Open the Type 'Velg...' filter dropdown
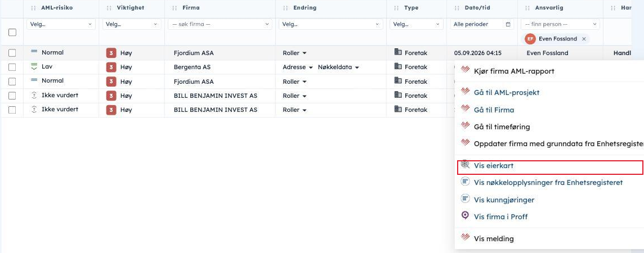Image resolution: width=644 pixels, height=253 pixels. pyautogui.click(x=417, y=24)
